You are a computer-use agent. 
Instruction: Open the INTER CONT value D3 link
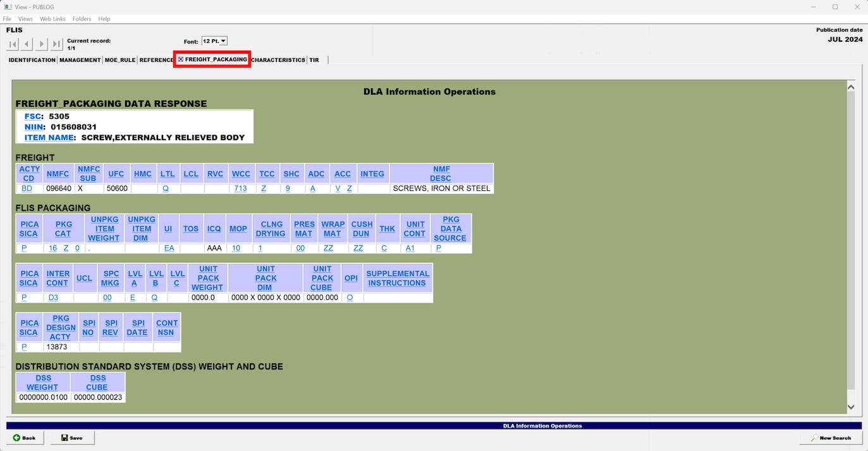coord(53,298)
